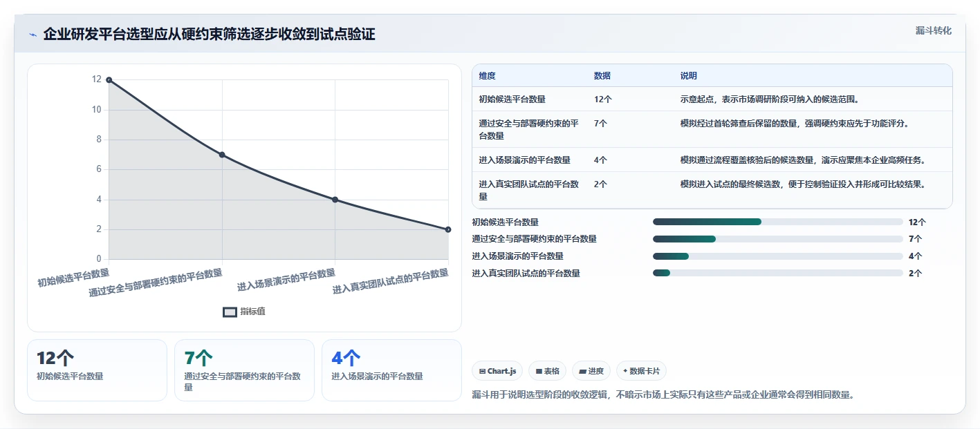Click the 维度 table column header
This screenshot has height=429, width=980.
tap(488, 76)
